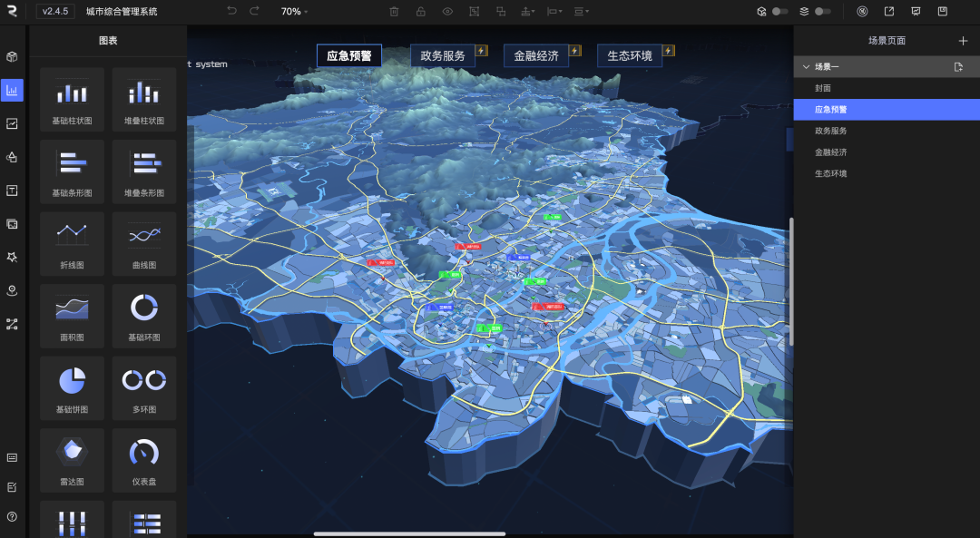Choose the 雷达图 radar chart icon
This screenshot has height=538, width=980.
tap(72, 460)
